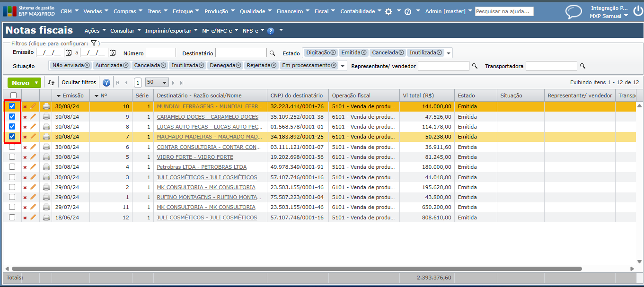Screen dimensions: 644x287
Task: Open the VIDRO FORTE recipient link
Action: coord(195,157)
